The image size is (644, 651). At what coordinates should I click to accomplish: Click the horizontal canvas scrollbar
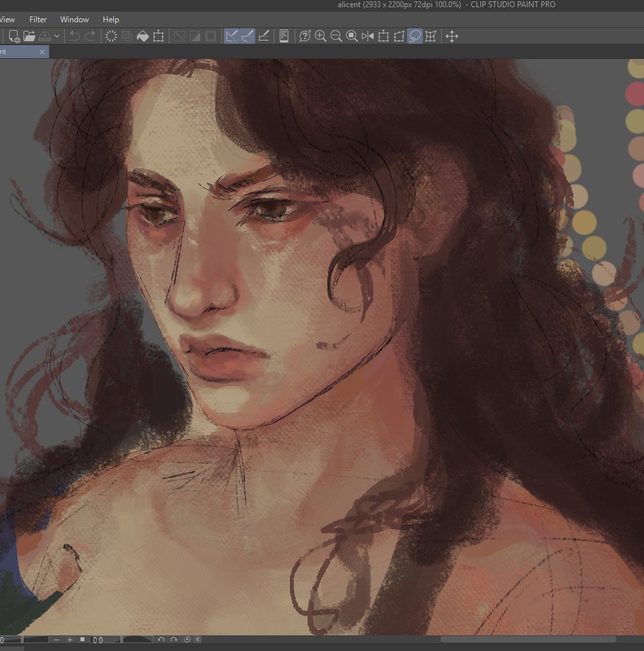pos(529,639)
